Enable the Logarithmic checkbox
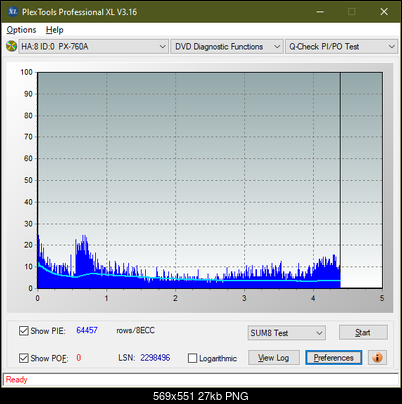 click(x=192, y=358)
